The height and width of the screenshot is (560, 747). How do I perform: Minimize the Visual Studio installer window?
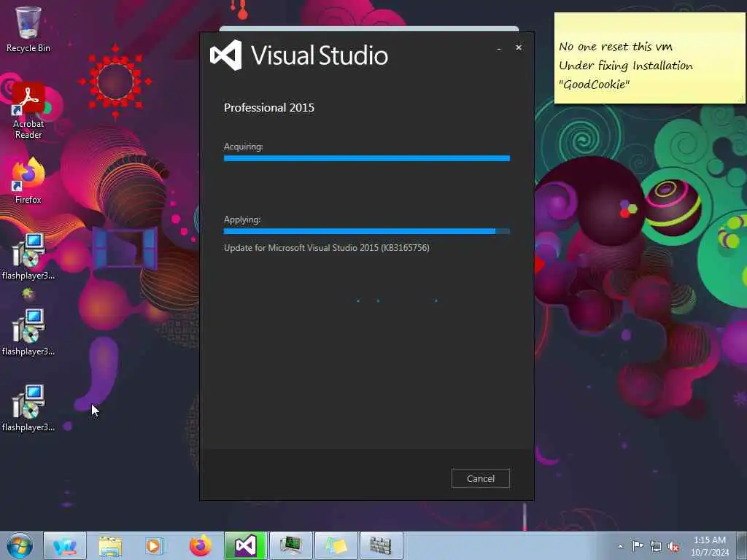click(x=499, y=48)
